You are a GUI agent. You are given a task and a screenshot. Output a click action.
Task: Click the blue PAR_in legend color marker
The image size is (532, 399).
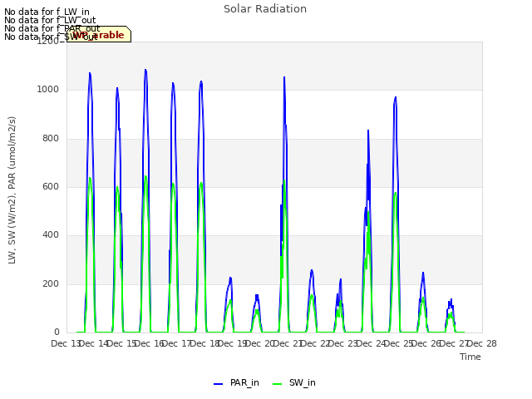[x=218, y=384]
